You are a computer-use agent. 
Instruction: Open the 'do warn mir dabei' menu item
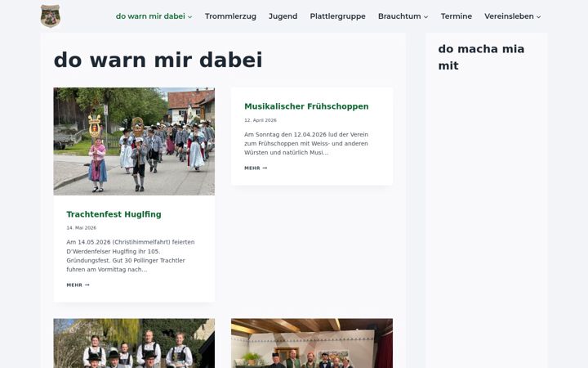[150, 16]
